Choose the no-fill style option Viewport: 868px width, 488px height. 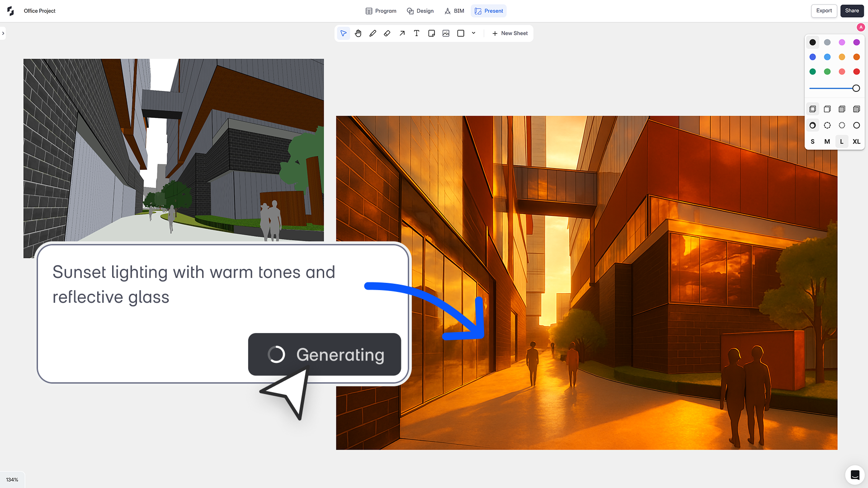coord(812,109)
